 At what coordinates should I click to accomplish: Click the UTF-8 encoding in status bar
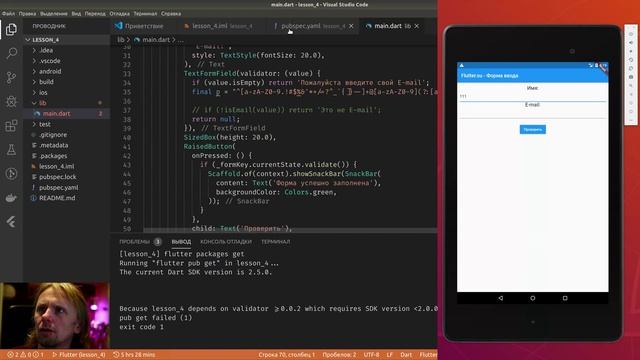pos(371,355)
